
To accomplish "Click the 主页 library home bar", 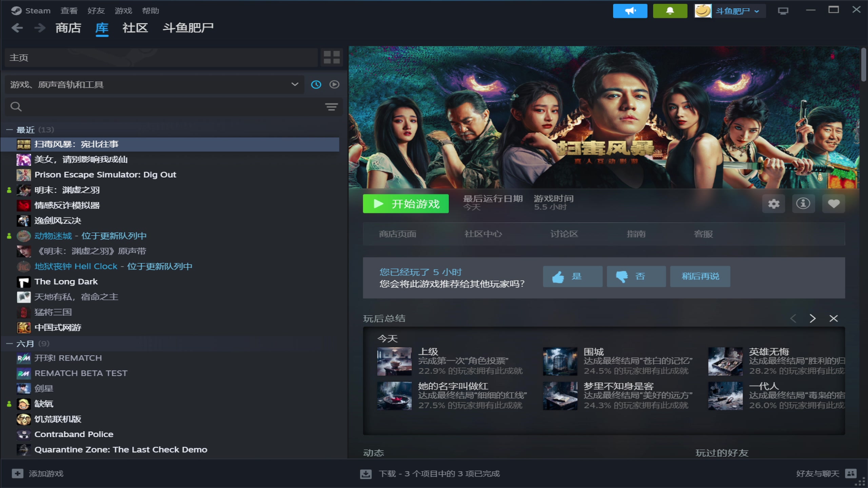I will click(x=161, y=57).
